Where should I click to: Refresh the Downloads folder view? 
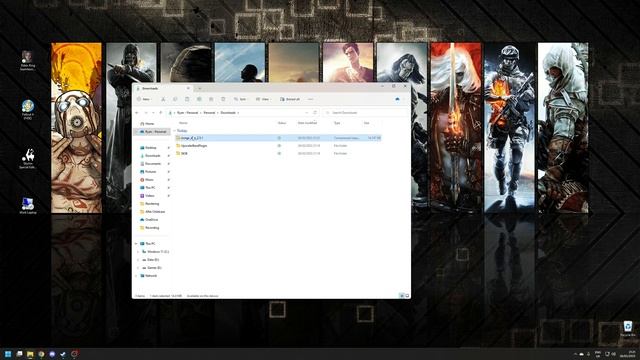pyautogui.click(x=315, y=113)
